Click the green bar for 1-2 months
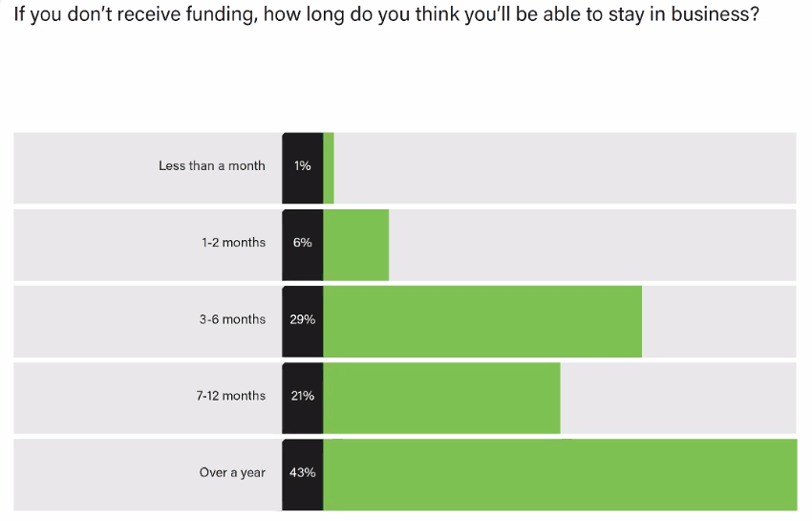The width and height of the screenshot is (812, 521). [355, 245]
